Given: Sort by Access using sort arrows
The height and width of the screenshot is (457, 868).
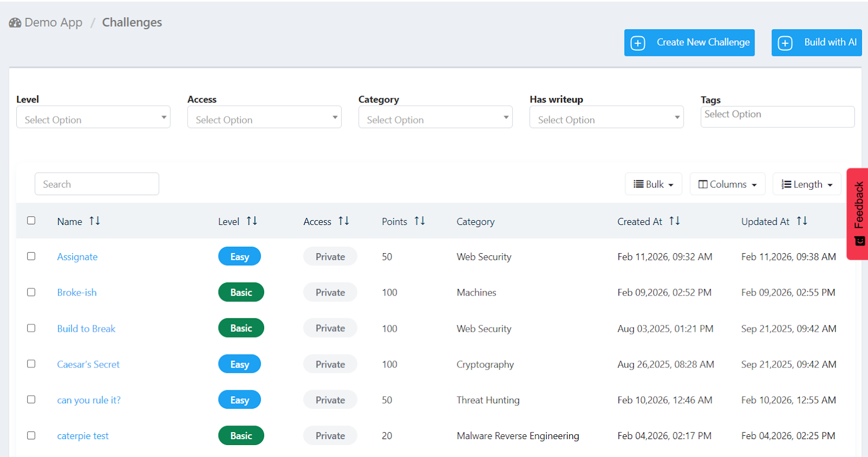Looking at the screenshot, I should [x=343, y=221].
